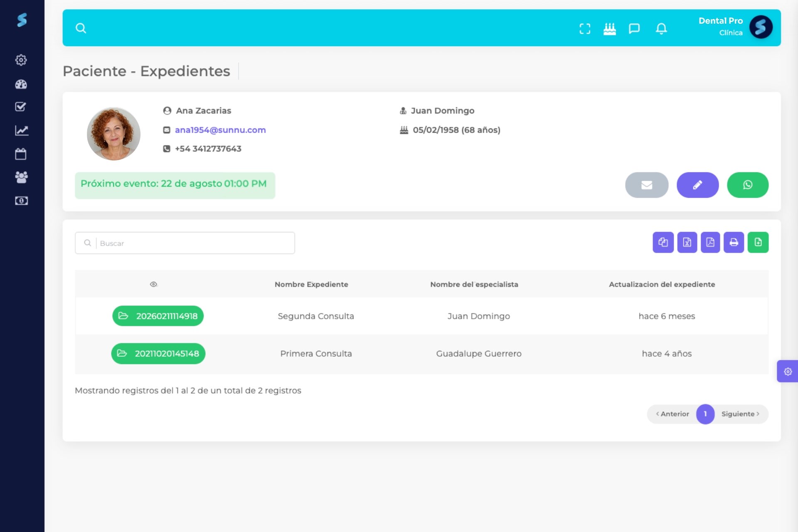Viewport: 798px width, 532px height.
Task: Click the Segunda Consulta cell
Action: [316, 316]
